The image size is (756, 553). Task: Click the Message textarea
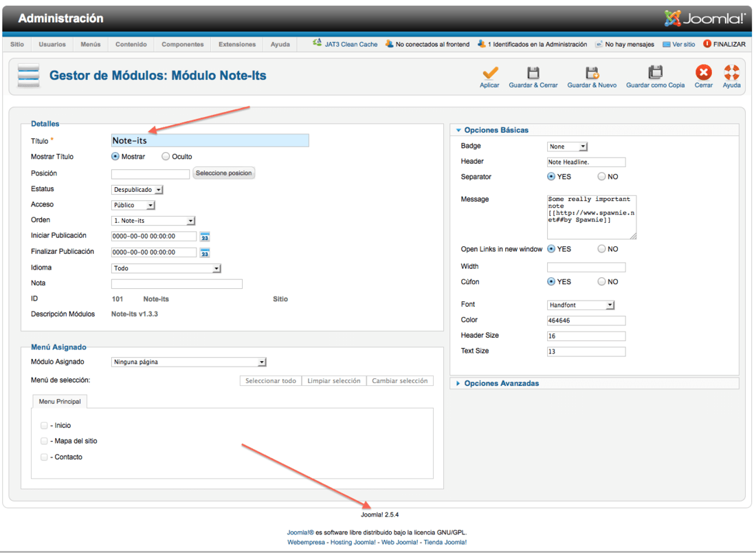click(x=592, y=217)
